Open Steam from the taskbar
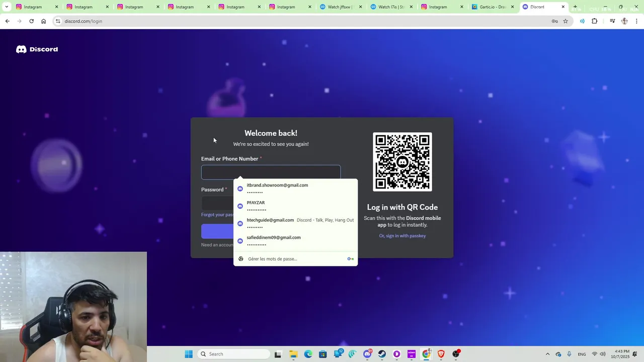Image resolution: width=644 pixels, height=362 pixels. pyautogui.click(x=382, y=354)
